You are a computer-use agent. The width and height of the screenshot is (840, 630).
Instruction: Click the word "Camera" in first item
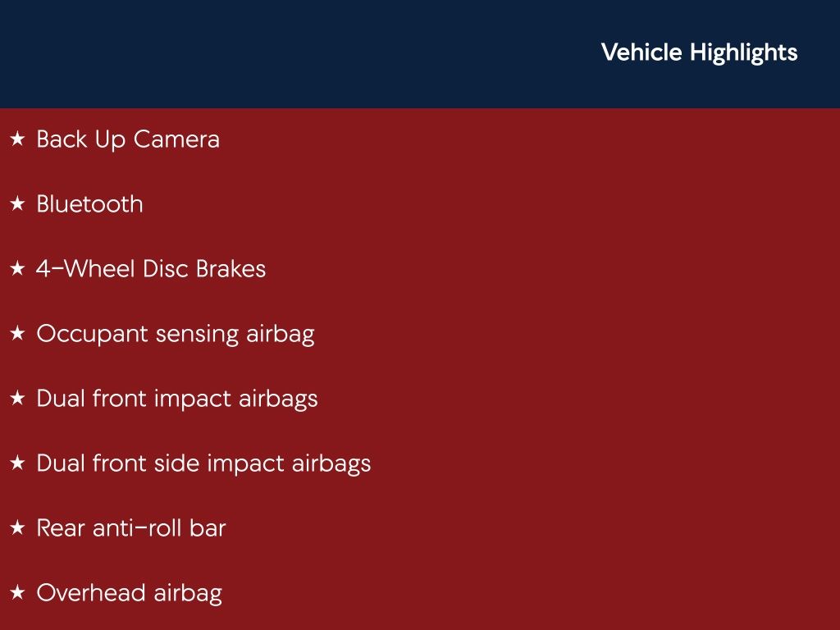tap(176, 139)
